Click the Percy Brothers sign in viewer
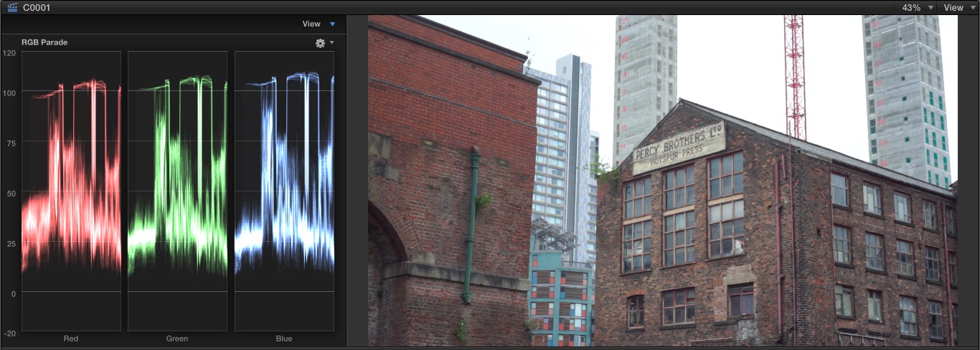This screenshot has height=350, width=980. 679,147
